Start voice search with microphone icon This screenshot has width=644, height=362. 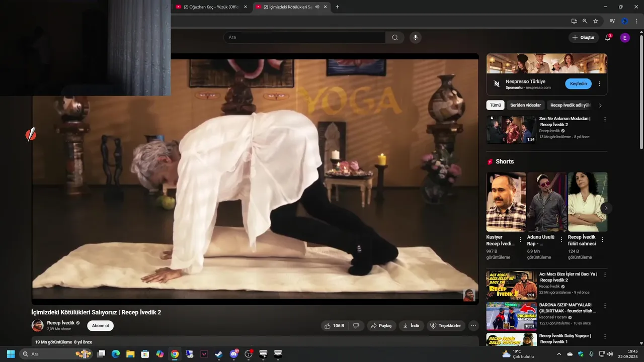tap(415, 37)
